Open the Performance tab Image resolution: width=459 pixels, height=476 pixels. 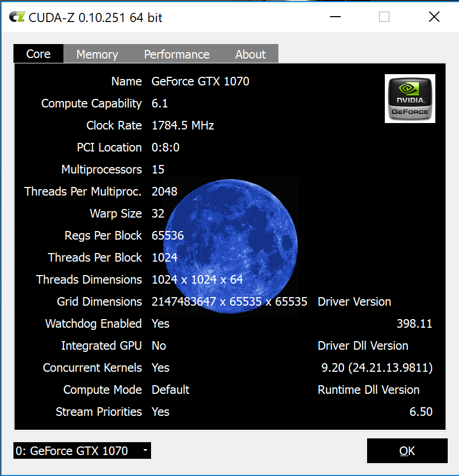pos(176,54)
